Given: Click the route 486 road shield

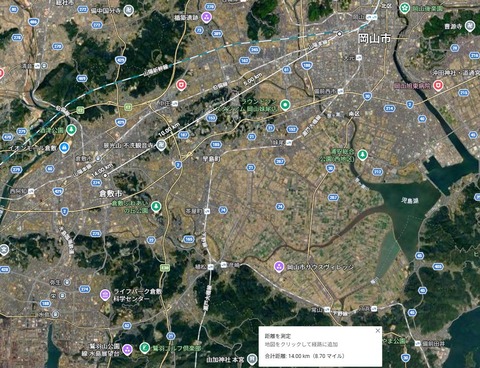Looking at the screenshot, I should (x=33, y=22).
